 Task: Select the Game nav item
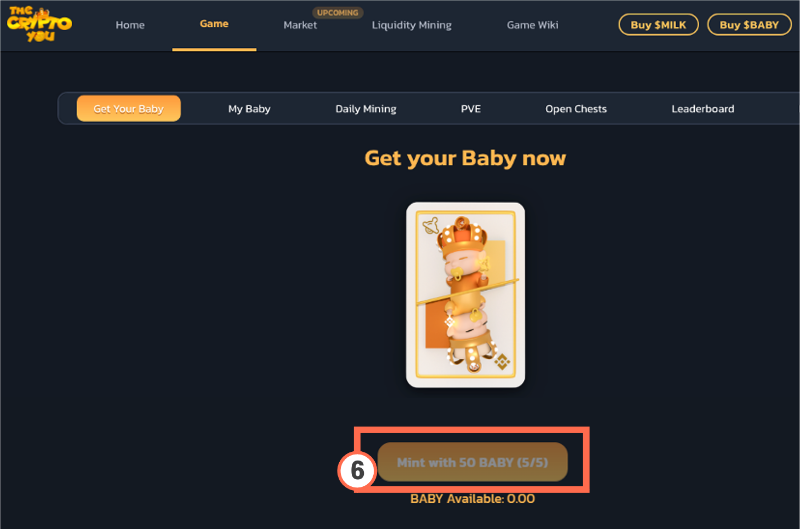pos(214,24)
